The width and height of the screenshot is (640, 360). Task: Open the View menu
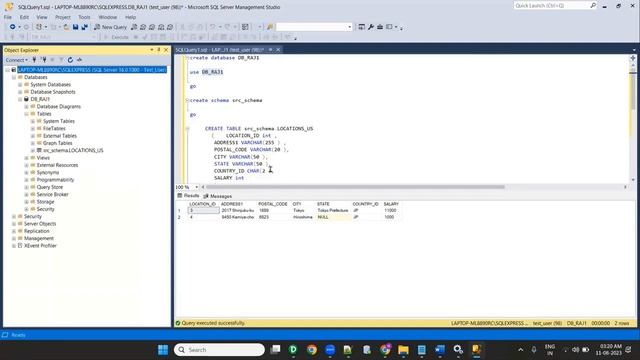(42, 17)
